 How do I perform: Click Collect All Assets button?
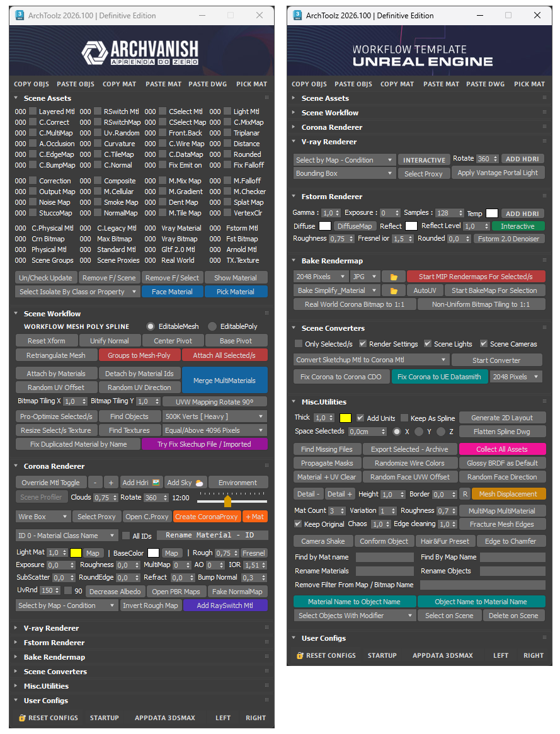click(502, 449)
